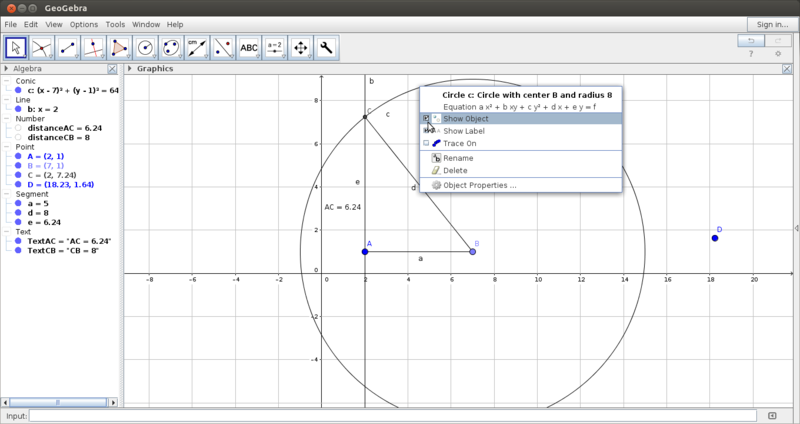Click the input help icon
The height and width of the screenshot is (424, 800).
coord(772,416)
